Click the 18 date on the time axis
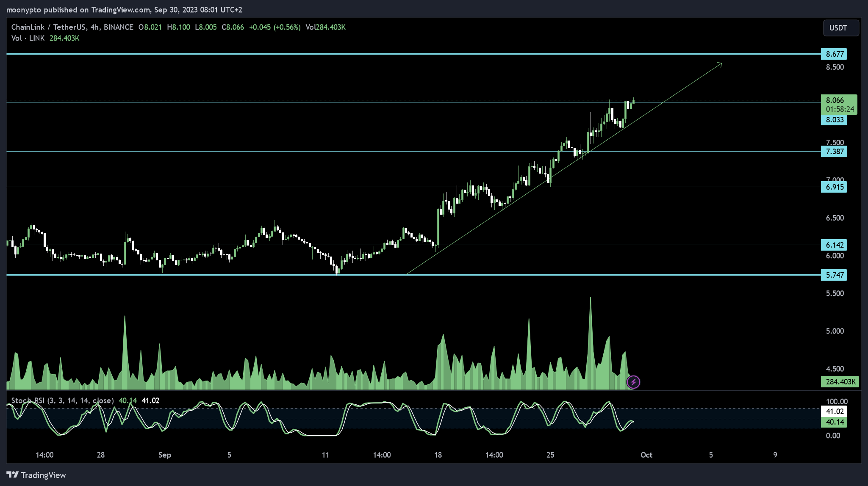868x486 pixels. click(x=438, y=455)
